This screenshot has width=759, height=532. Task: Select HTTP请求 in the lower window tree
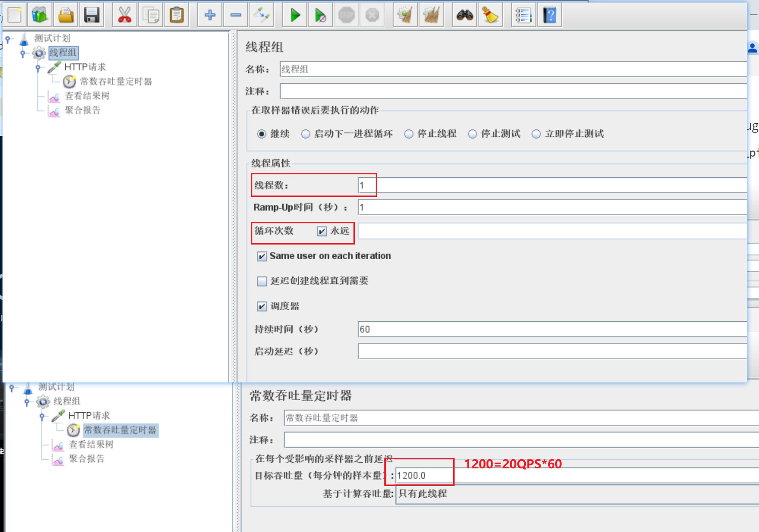(89, 415)
